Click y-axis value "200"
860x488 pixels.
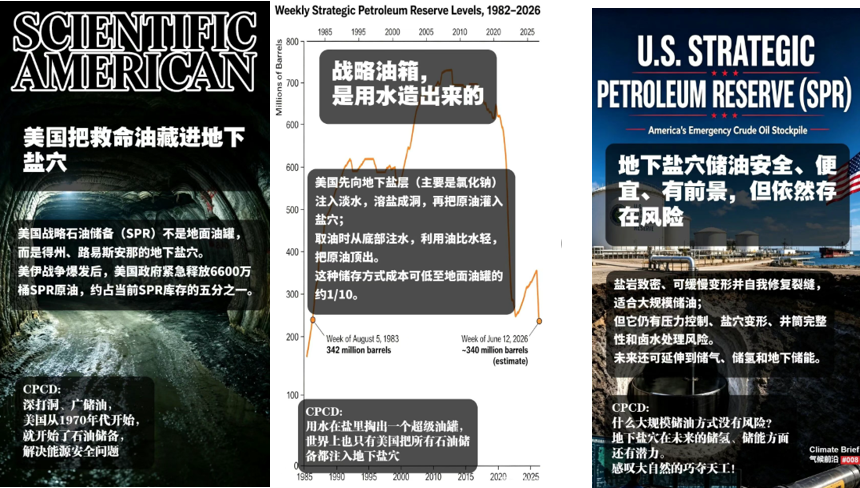[292, 337]
